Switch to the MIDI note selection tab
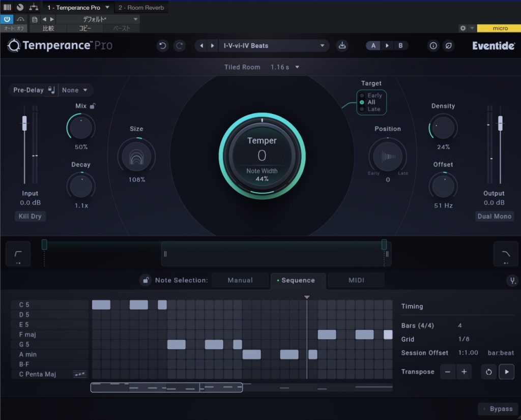This screenshot has width=521, height=420. 356,280
